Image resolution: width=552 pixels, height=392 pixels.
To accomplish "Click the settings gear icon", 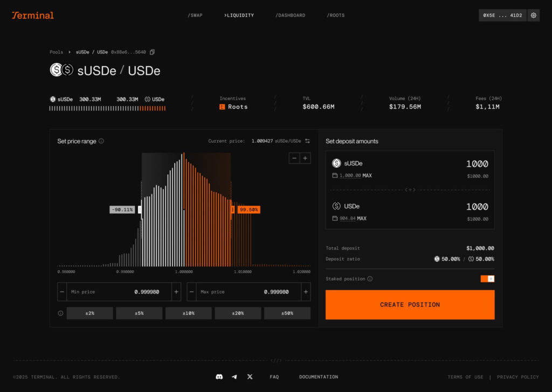I will point(533,15).
